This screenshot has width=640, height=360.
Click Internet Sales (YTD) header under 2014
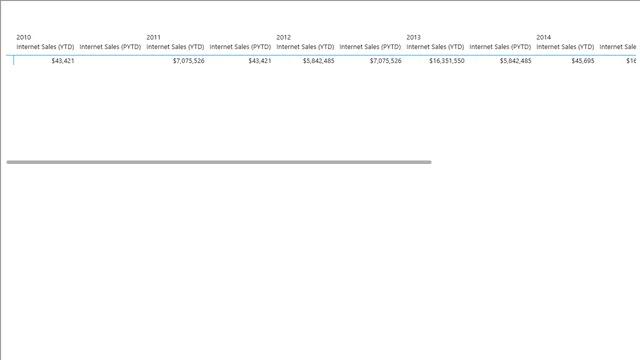[x=565, y=47]
